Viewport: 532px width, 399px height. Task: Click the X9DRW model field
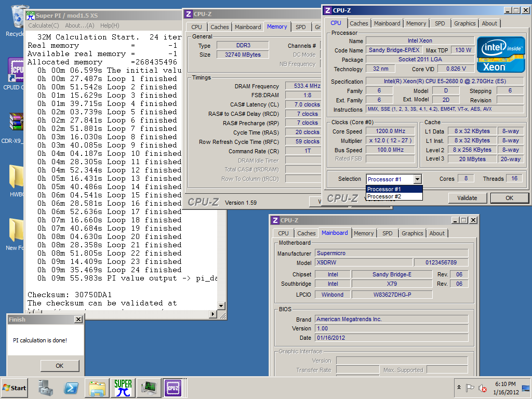pyautogui.click(x=364, y=262)
